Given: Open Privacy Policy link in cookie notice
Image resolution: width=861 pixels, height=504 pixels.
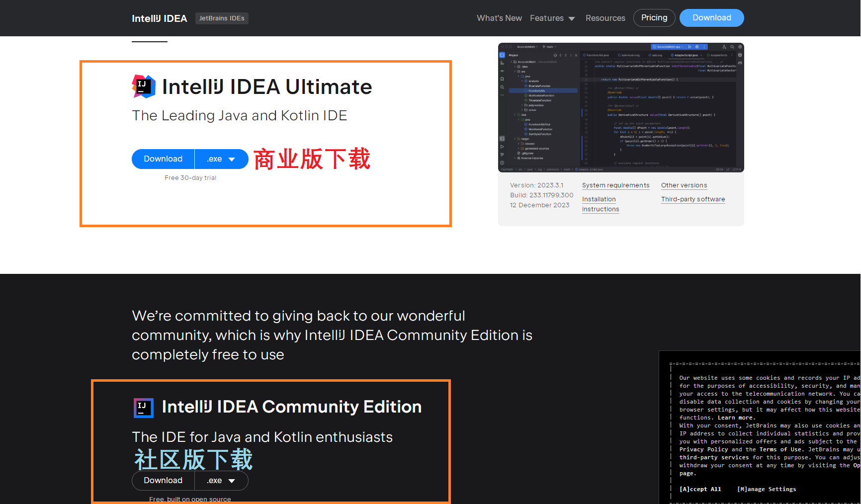Looking at the screenshot, I should [703, 449].
